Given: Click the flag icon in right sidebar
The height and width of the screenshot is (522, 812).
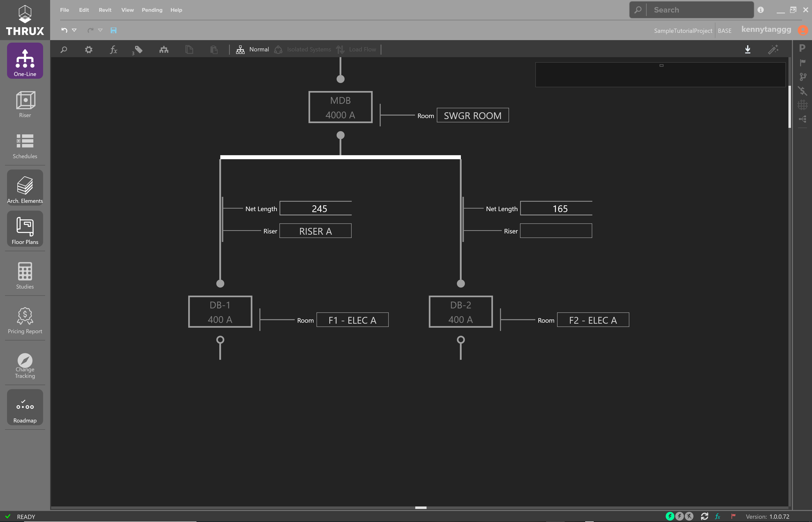Looking at the screenshot, I should tap(802, 62).
